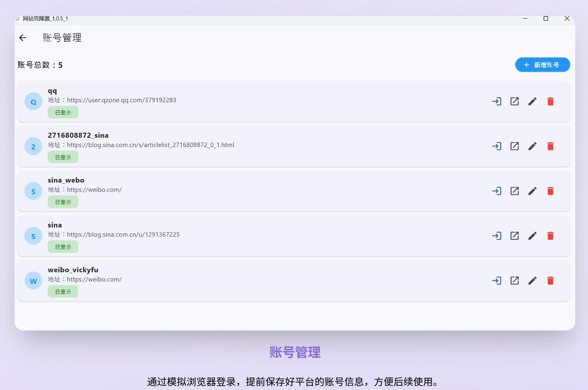Click login icon for qq account
This screenshot has width=588, height=390.
pyautogui.click(x=496, y=102)
